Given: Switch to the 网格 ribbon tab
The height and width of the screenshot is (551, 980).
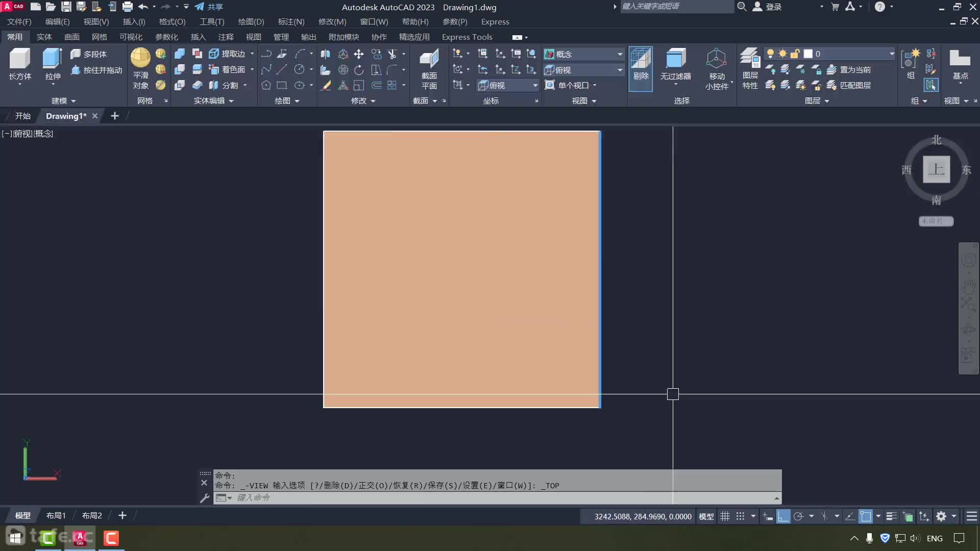Looking at the screenshot, I should click(100, 37).
